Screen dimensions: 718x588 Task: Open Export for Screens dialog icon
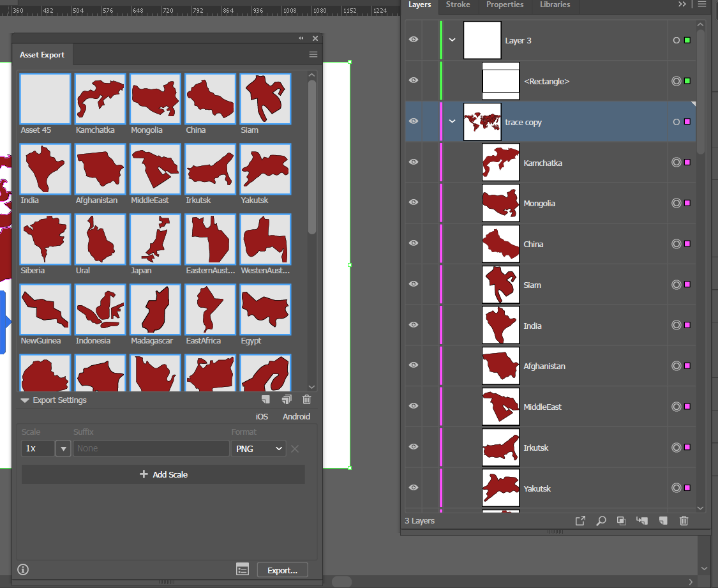(243, 569)
